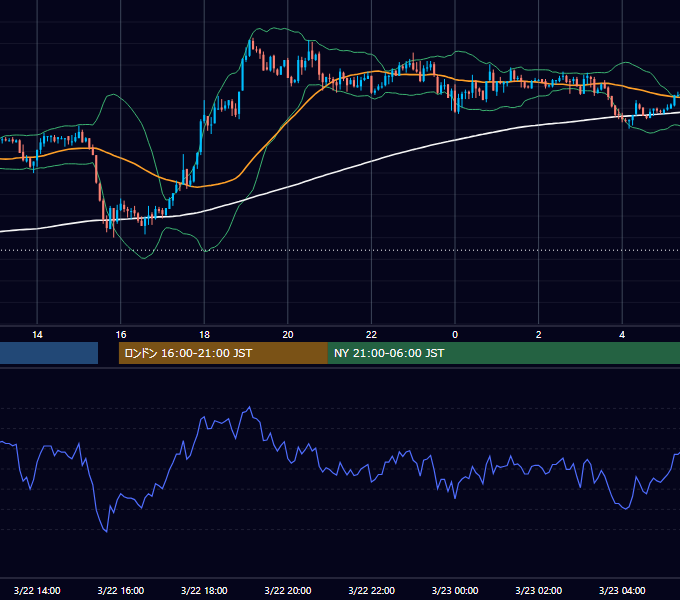Click the 0 hour label on price chart
This screenshot has height=600, width=680.
tap(455, 335)
